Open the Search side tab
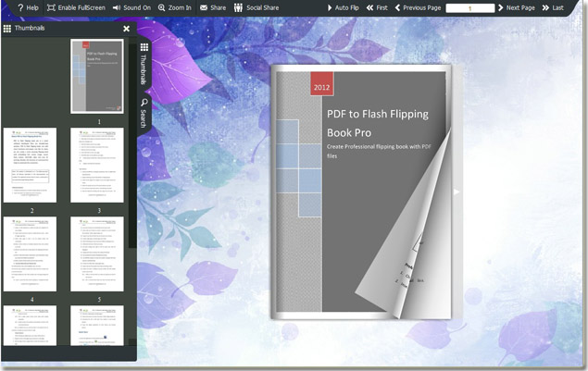Image resolution: width=588 pixels, height=371 pixels. pos(144,113)
